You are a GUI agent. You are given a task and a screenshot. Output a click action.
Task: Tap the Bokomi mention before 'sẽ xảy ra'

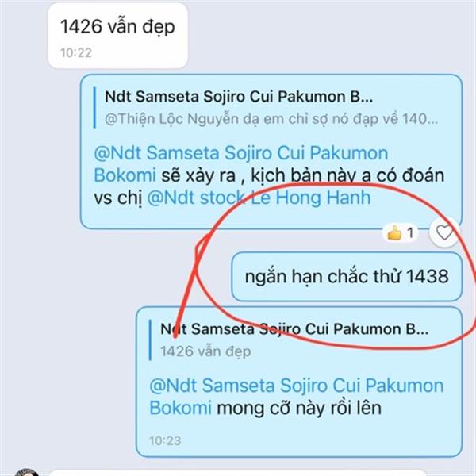coord(125,175)
